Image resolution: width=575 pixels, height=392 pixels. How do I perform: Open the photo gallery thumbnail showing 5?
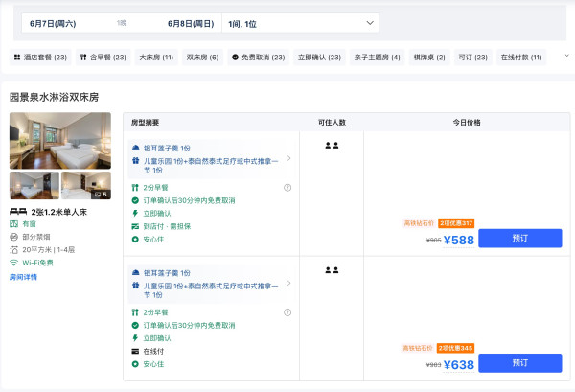click(86, 186)
